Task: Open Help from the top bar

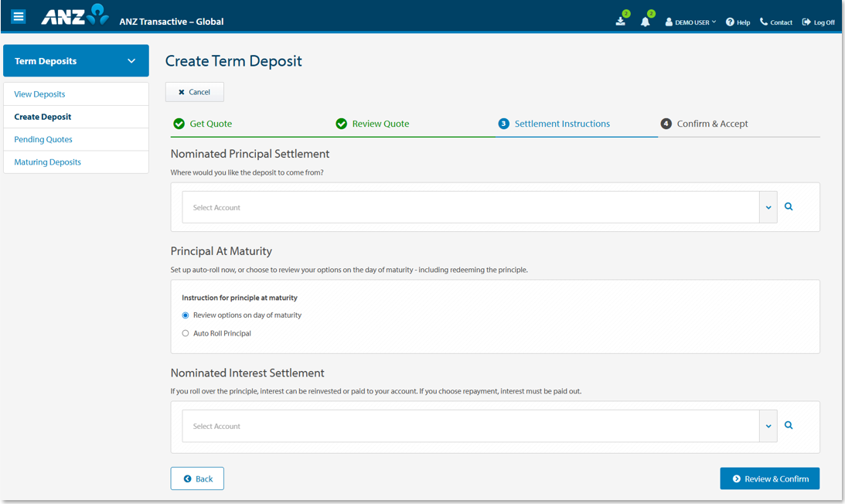Action: 738,22
